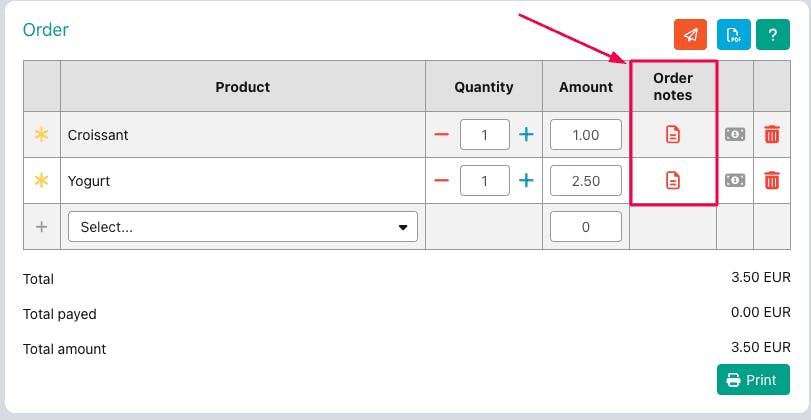Click the blue PDF export icon

pos(733,34)
